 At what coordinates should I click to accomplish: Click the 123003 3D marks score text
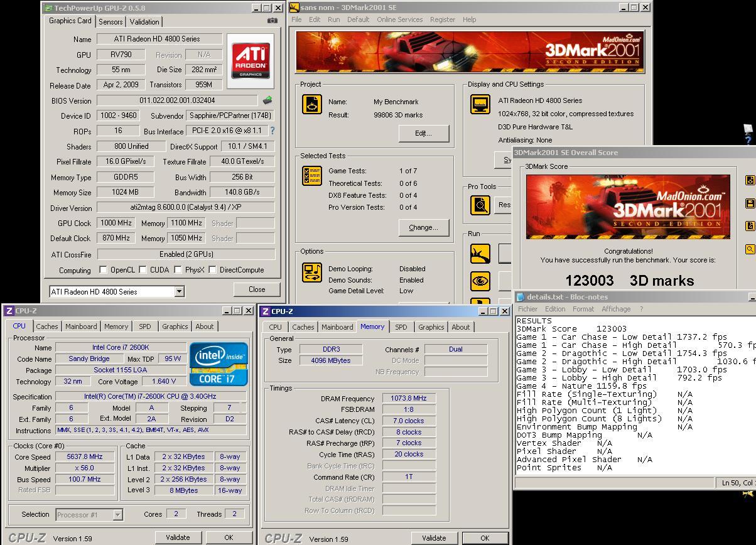click(630, 281)
